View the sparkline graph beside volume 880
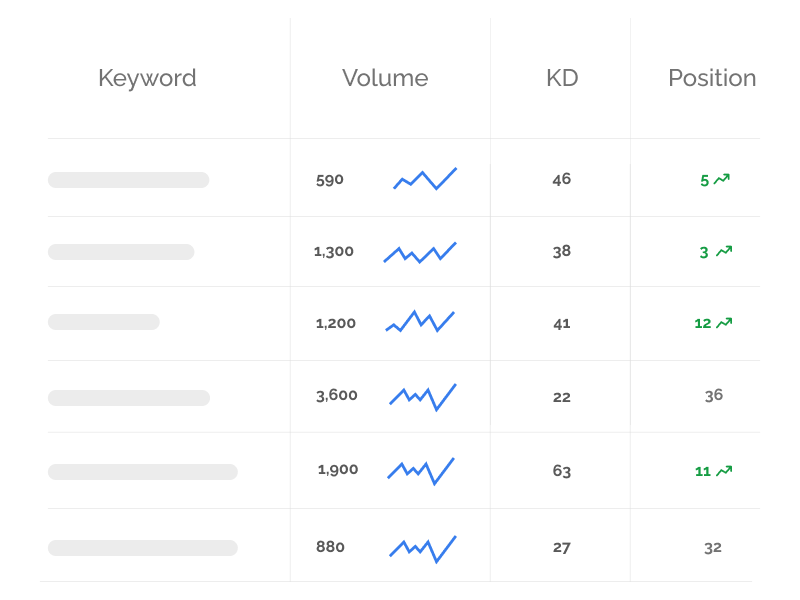 point(422,547)
